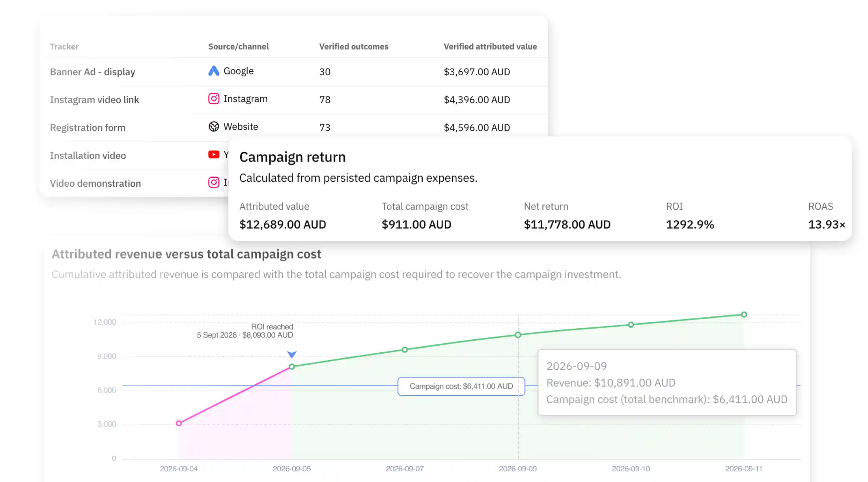Click the 2026-09-04 x-axis date label
Image resolution: width=868 pixels, height=482 pixels.
[x=179, y=469]
